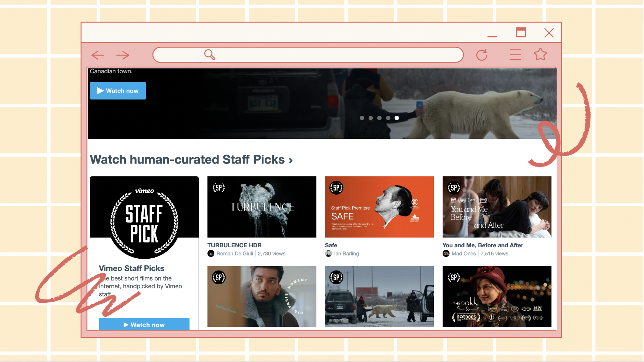Click the magnifier search icon
Screen dimensions: 644x362
(210, 55)
